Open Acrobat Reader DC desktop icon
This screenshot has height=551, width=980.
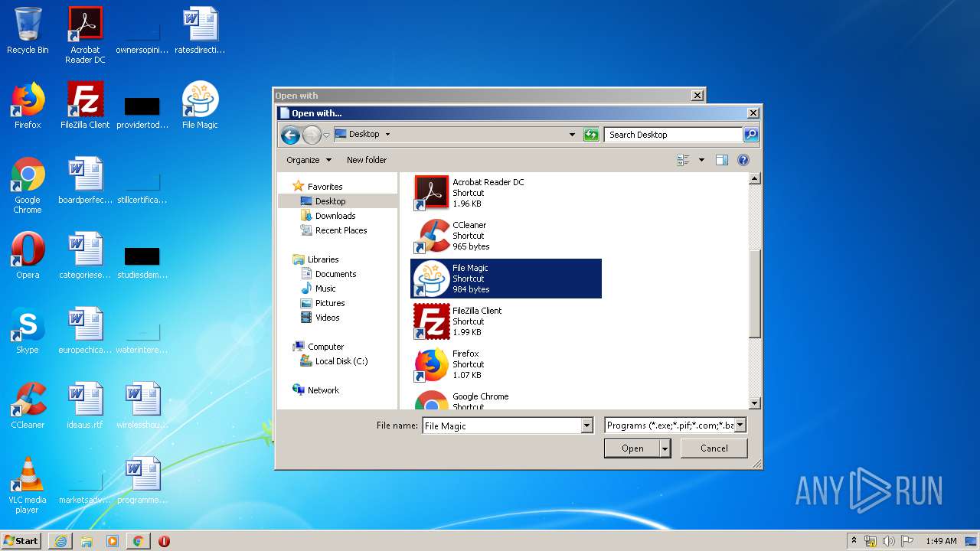pos(85,35)
